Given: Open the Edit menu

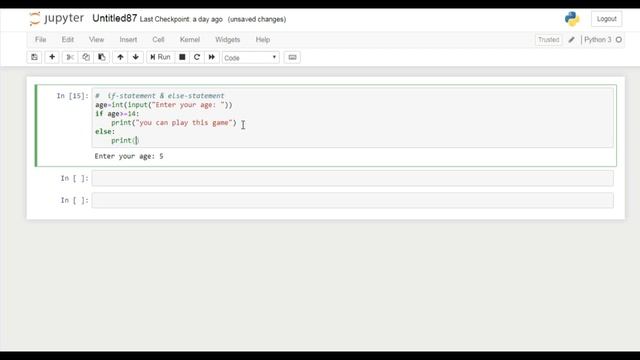Looking at the screenshot, I should pyautogui.click(x=68, y=40).
